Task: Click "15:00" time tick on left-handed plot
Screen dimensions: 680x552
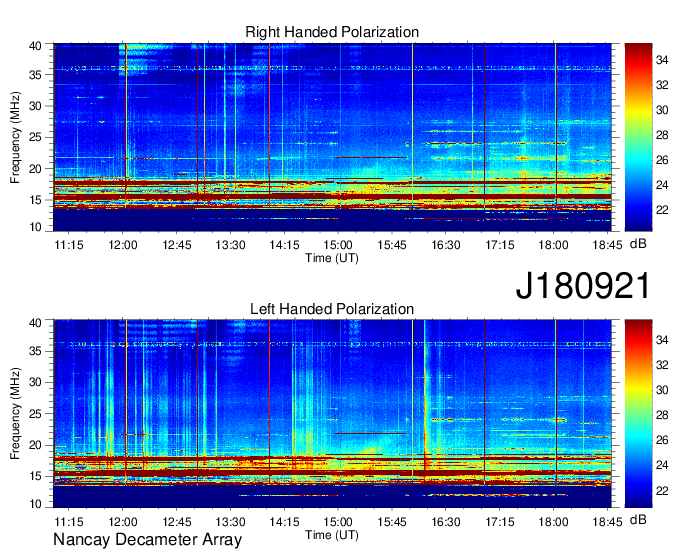Action: tap(338, 521)
